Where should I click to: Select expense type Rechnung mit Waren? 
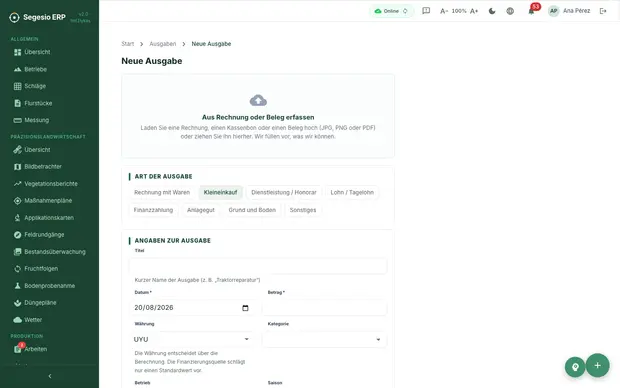tap(162, 193)
